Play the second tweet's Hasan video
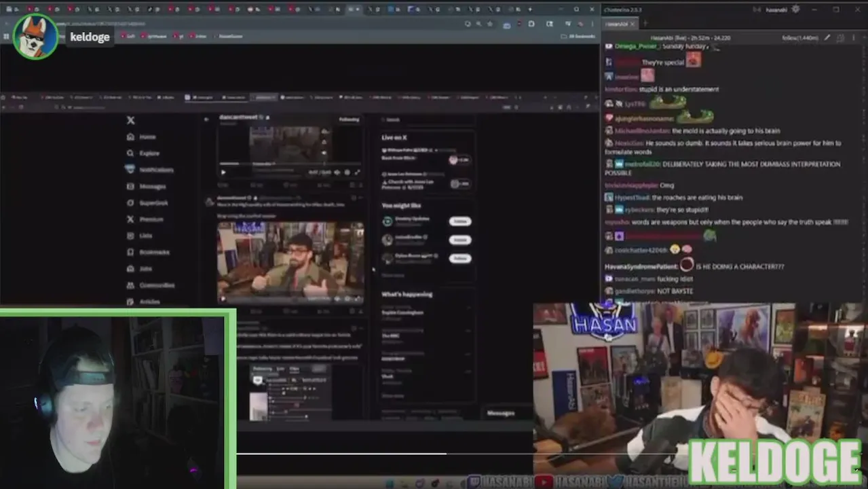The image size is (868, 489). [x=223, y=298]
